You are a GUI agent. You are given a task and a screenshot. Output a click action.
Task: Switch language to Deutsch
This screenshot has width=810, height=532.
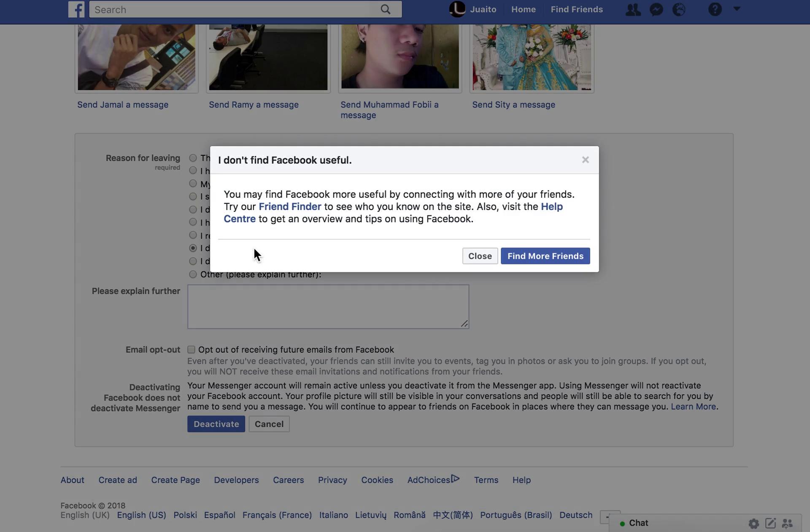576,515
